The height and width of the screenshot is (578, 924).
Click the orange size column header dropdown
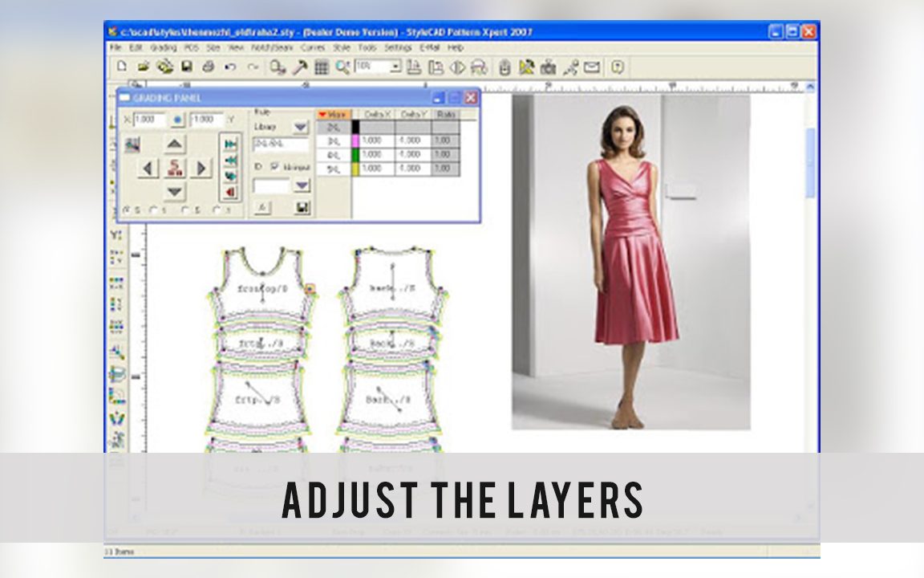point(334,115)
